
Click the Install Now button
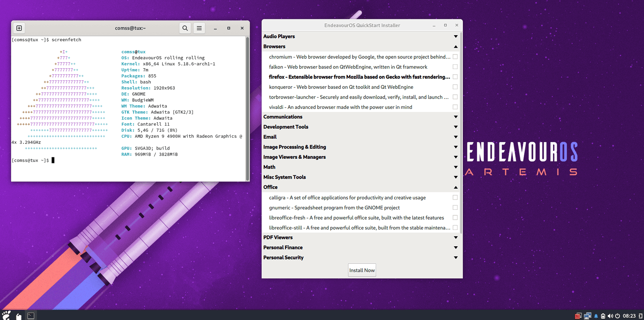[x=362, y=270]
